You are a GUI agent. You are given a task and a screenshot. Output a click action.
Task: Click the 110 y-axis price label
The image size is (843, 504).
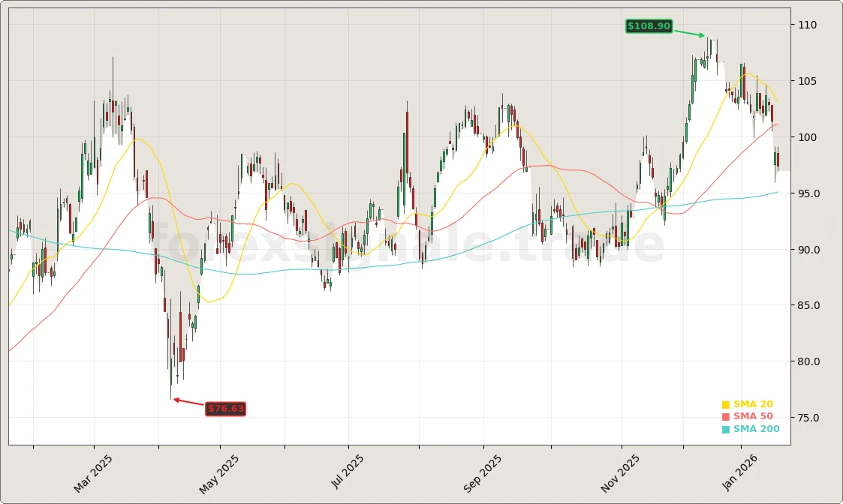coord(808,25)
